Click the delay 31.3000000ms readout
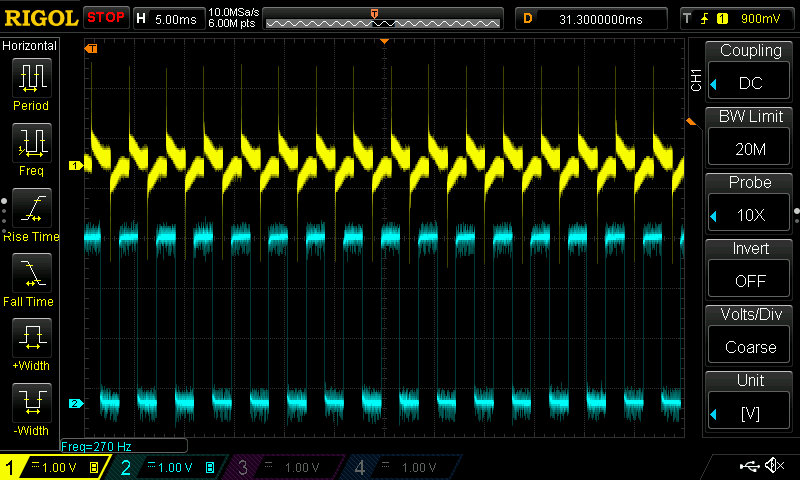This screenshot has height=480, width=800. (x=591, y=19)
